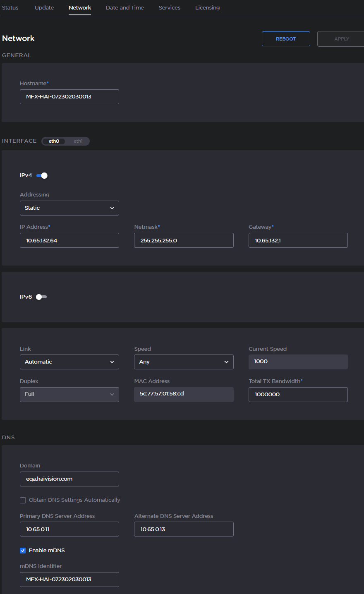Image resolution: width=364 pixels, height=594 pixels.
Task: Select the Gateway field
Action: click(298, 240)
